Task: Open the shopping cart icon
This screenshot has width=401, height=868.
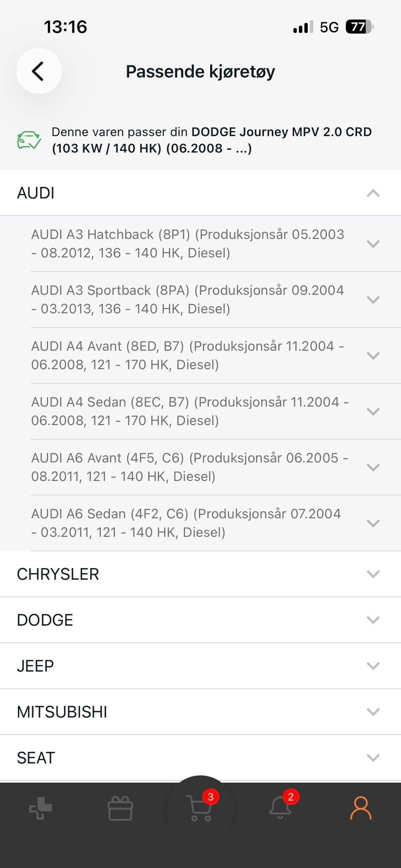Action: click(x=200, y=809)
